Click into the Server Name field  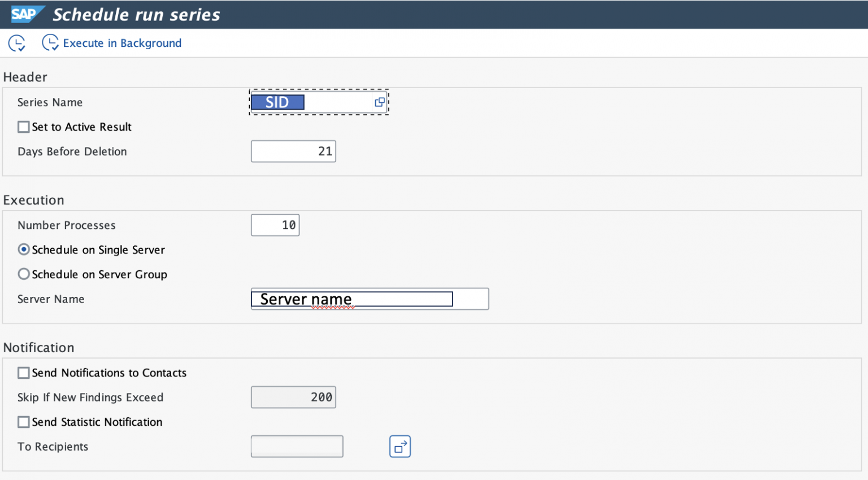coord(370,299)
